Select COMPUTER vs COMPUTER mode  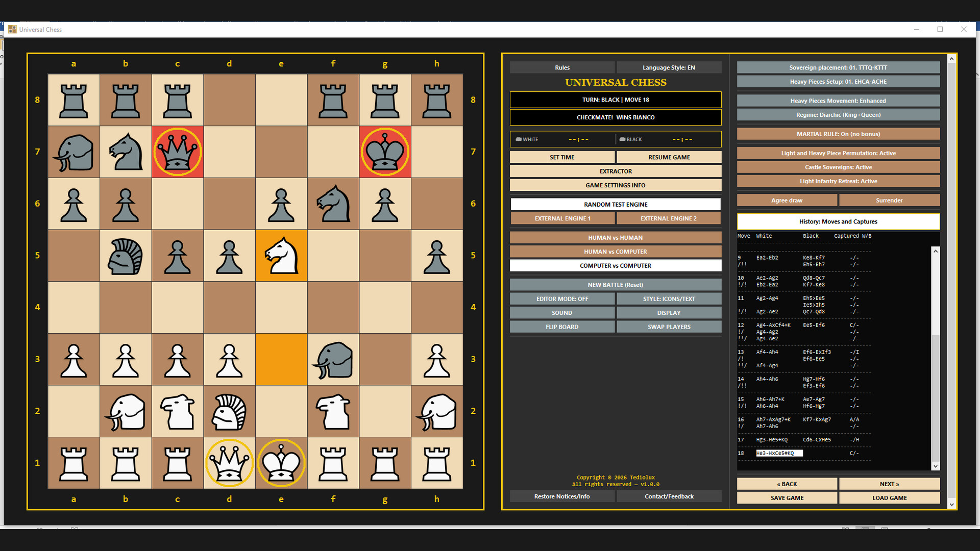616,266
